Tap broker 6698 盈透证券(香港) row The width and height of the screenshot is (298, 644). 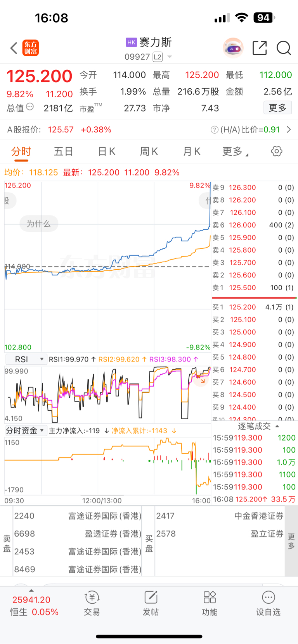(78, 534)
